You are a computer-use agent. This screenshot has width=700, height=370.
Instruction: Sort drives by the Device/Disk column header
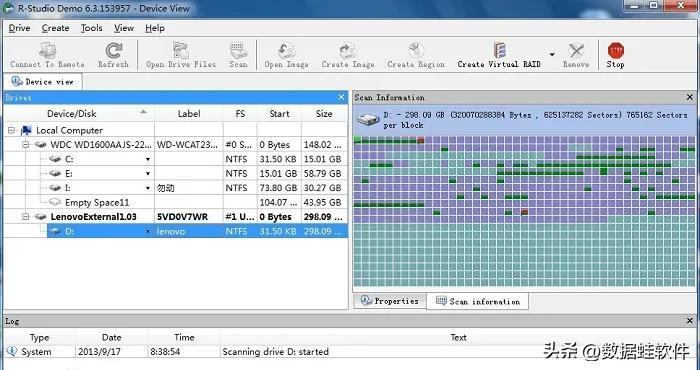(x=71, y=113)
